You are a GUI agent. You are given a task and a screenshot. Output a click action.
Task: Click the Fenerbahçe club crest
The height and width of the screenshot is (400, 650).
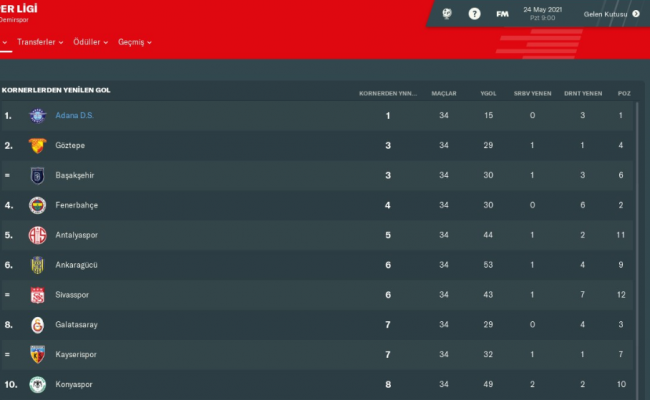[38, 205]
